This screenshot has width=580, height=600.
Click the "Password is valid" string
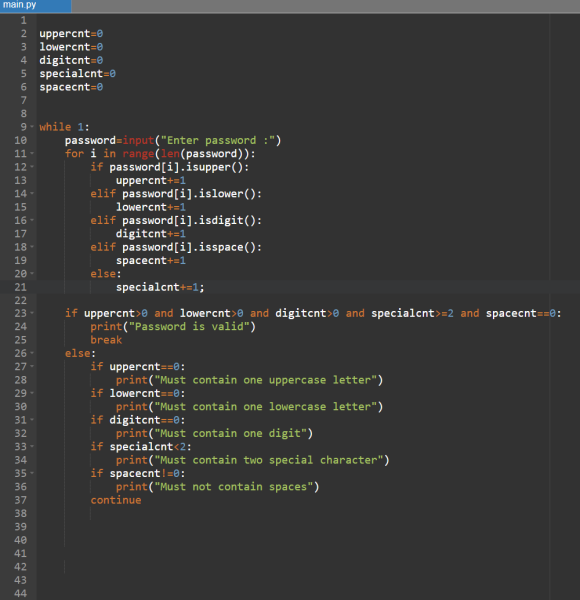(189, 326)
